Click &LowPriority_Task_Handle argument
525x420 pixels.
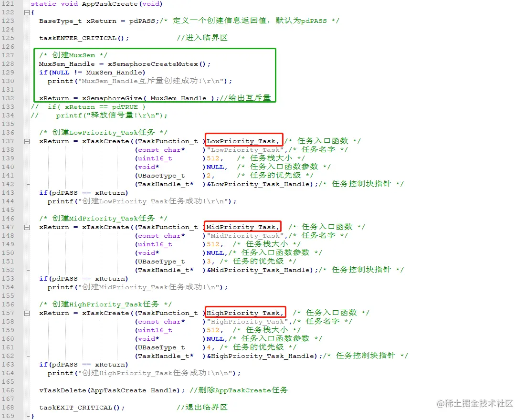[260, 184]
